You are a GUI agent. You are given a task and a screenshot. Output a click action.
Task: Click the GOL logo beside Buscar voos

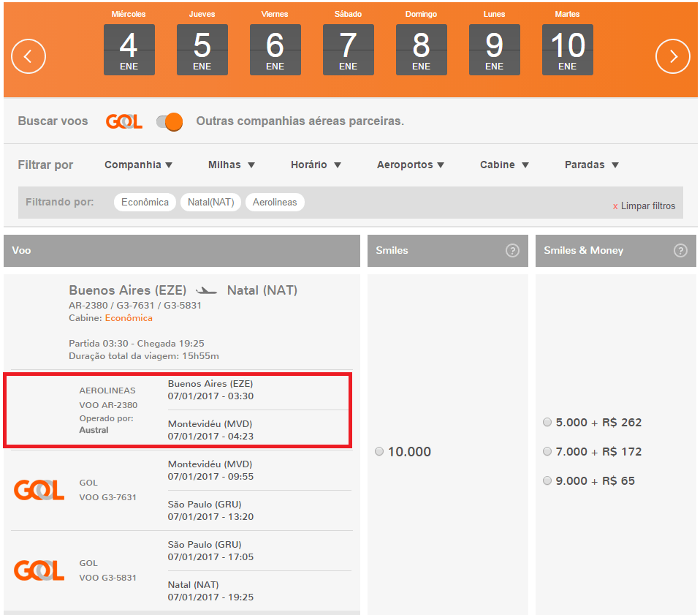point(124,121)
